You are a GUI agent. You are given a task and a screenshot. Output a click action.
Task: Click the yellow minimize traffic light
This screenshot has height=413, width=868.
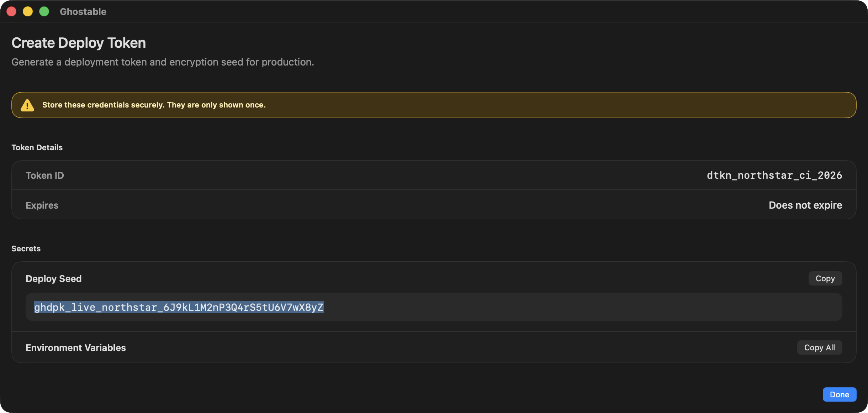click(28, 11)
